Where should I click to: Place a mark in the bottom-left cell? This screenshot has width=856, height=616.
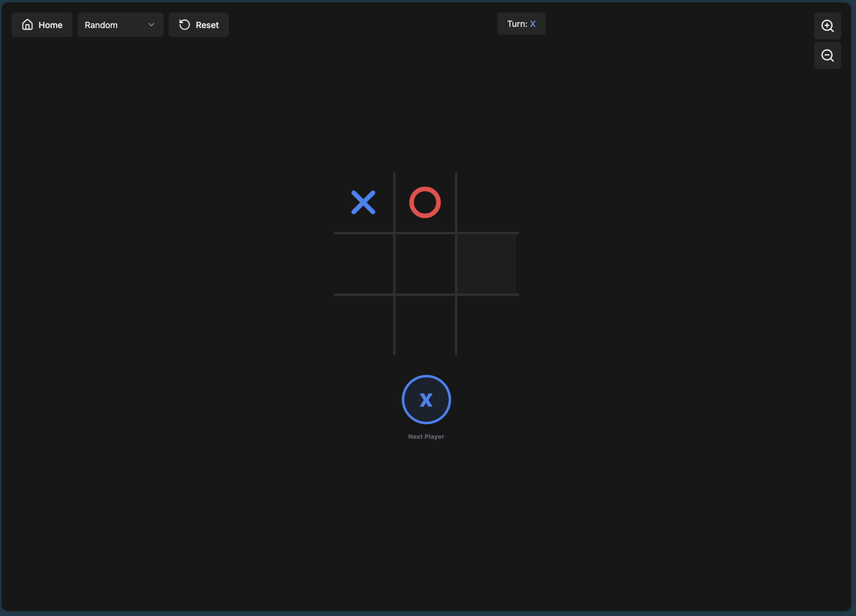point(363,325)
